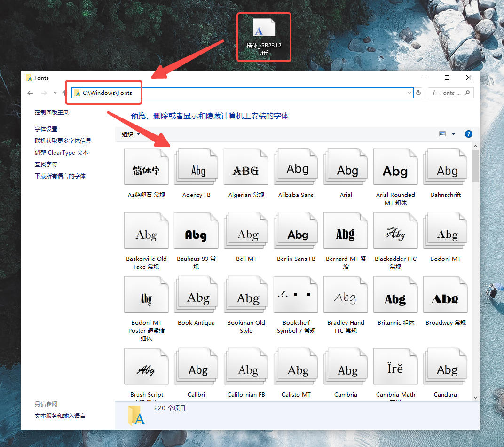
Task: Select the Alibaba Sans font
Action: [x=296, y=173]
